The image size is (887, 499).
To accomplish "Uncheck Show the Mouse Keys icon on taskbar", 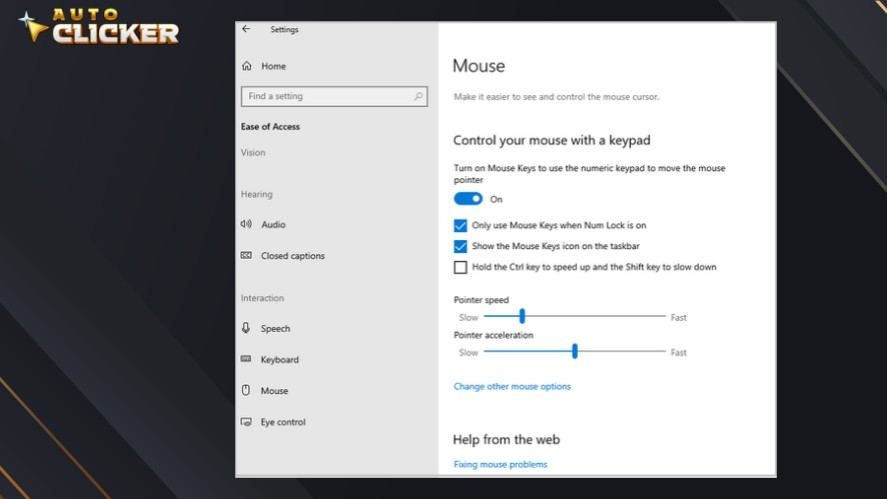I will (x=460, y=246).
